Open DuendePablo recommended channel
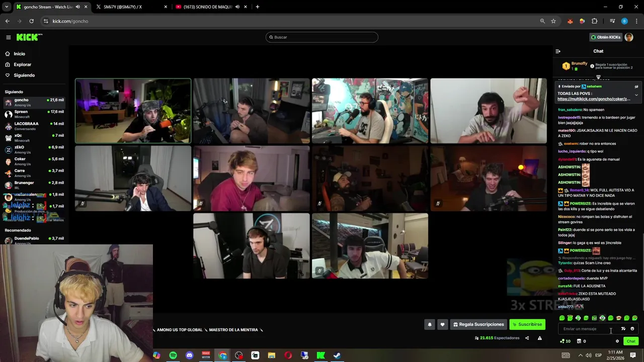Viewport: 644px width, 362px height. [34, 240]
